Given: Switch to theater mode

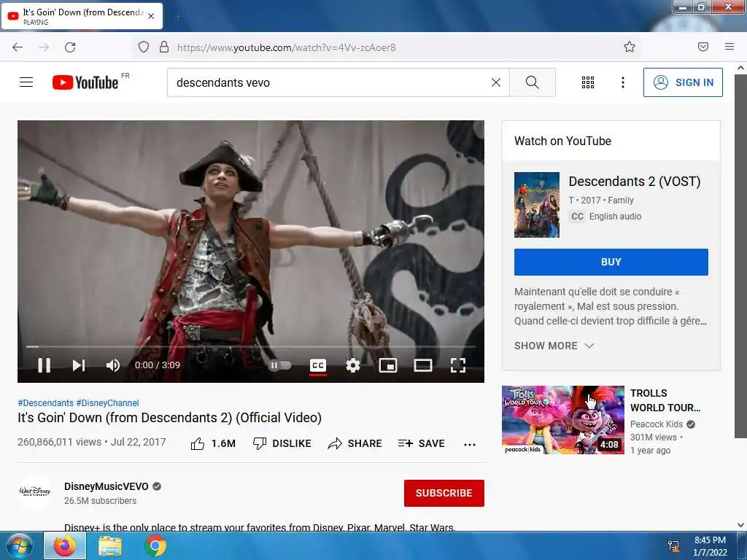Looking at the screenshot, I should (x=423, y=365).
